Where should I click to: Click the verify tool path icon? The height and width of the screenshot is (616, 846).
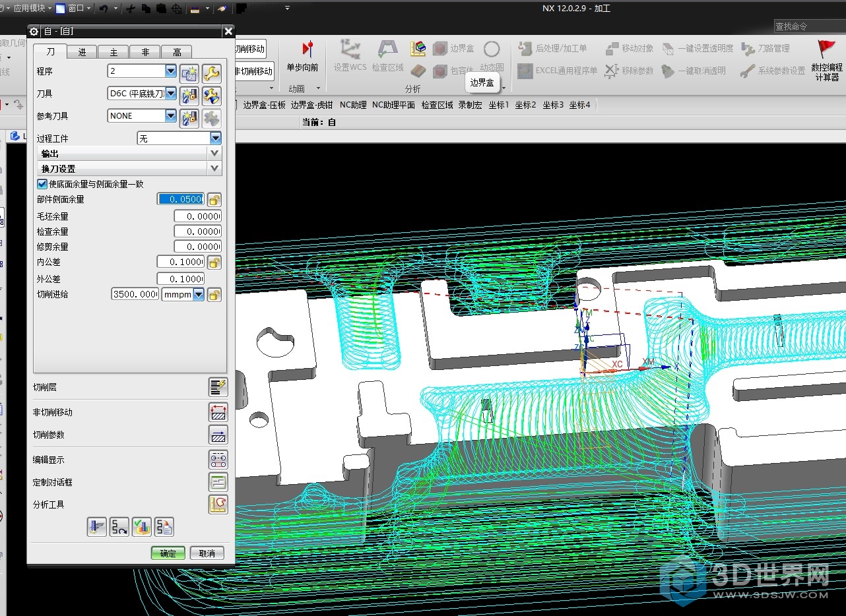pyautogui.click(x=142, y=526)
